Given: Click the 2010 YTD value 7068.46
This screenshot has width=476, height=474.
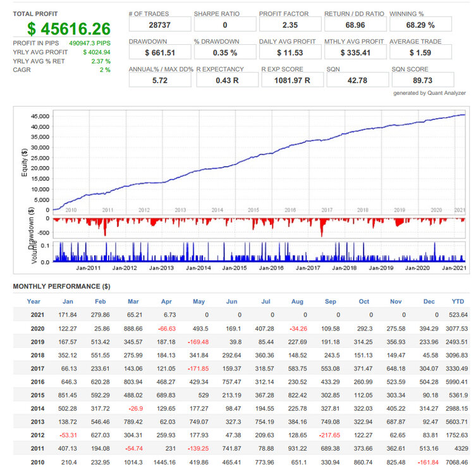Looking at the screenshot, I should (457, 463).
